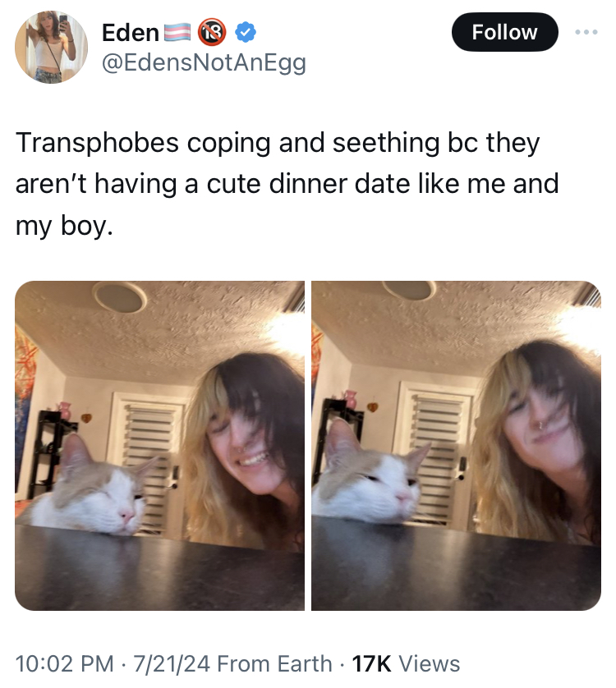The image size is (616, 688).
Task: Click the black Follow button
Action: point(504,32)
